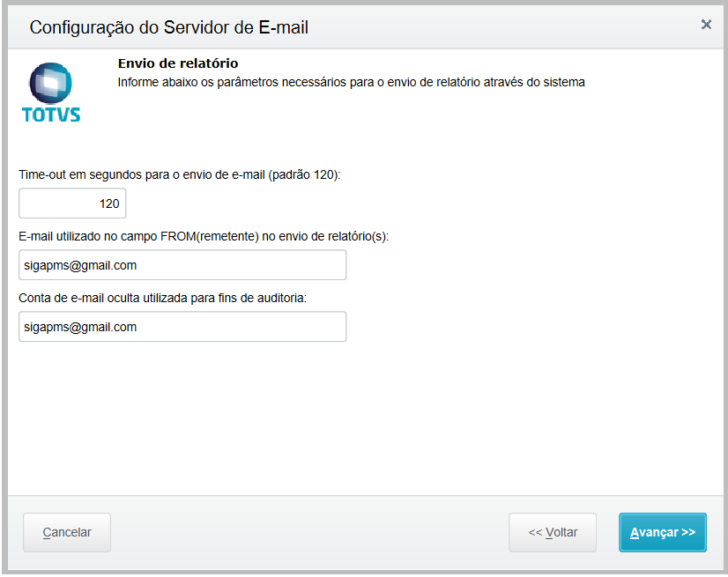Image resolution: width=728 pixels, height=577 pixels.
Task: Click the TOTVS globe logo icon
Action: pos(50,83)
